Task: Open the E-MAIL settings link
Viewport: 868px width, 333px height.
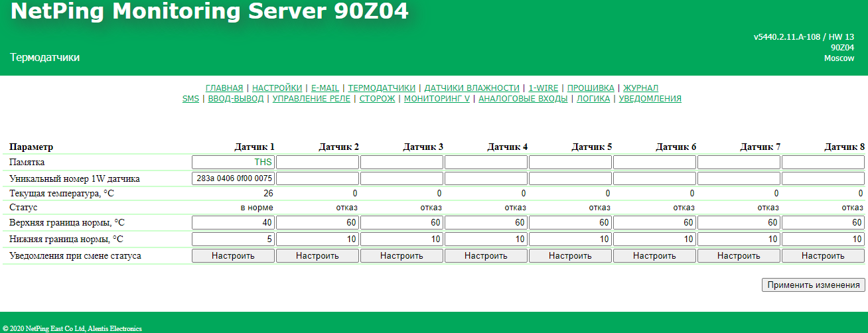Action: (x=325, y=88)
